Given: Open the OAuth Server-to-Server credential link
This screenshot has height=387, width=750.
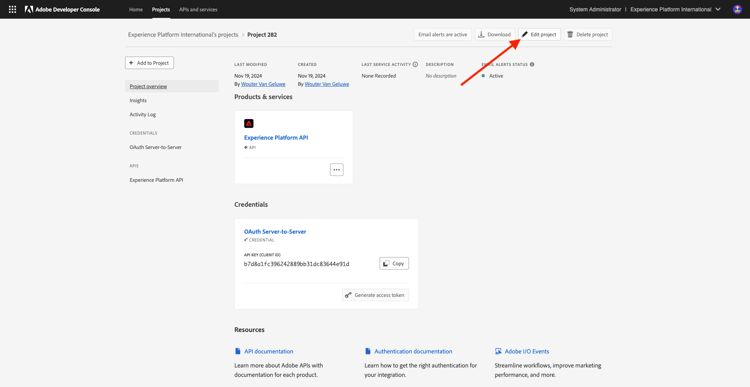Looking at the screenshot, I should [x=275, y=232].
